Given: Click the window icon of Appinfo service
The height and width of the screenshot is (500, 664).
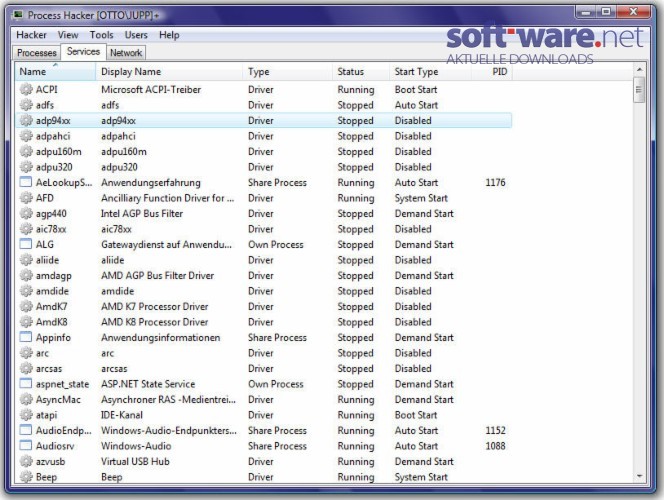Looking at the screenshot, I should (26, 337).
